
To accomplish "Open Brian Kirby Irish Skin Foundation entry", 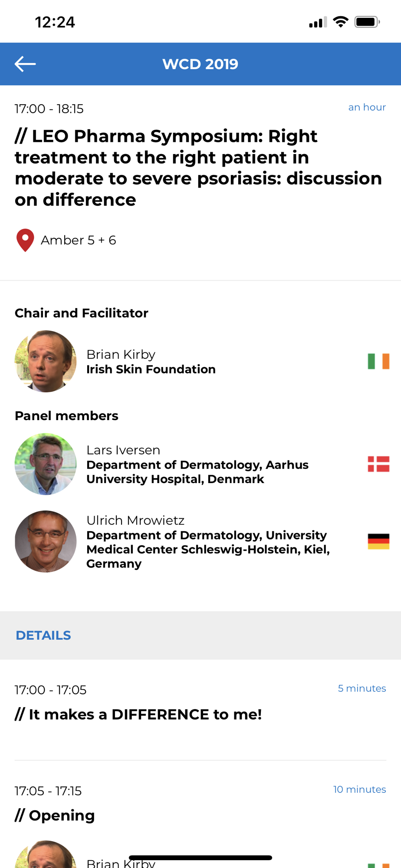I will pos(151,362).
